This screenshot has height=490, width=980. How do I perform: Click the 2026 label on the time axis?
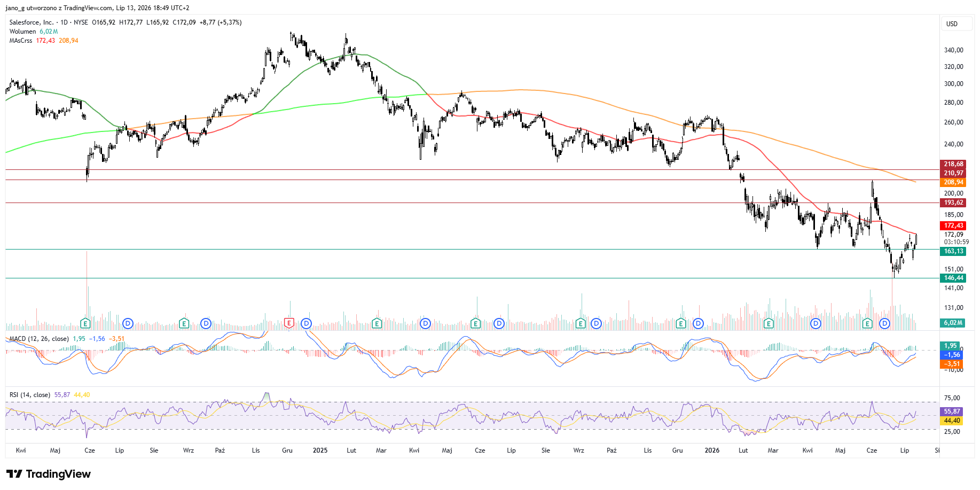(712, 450)
